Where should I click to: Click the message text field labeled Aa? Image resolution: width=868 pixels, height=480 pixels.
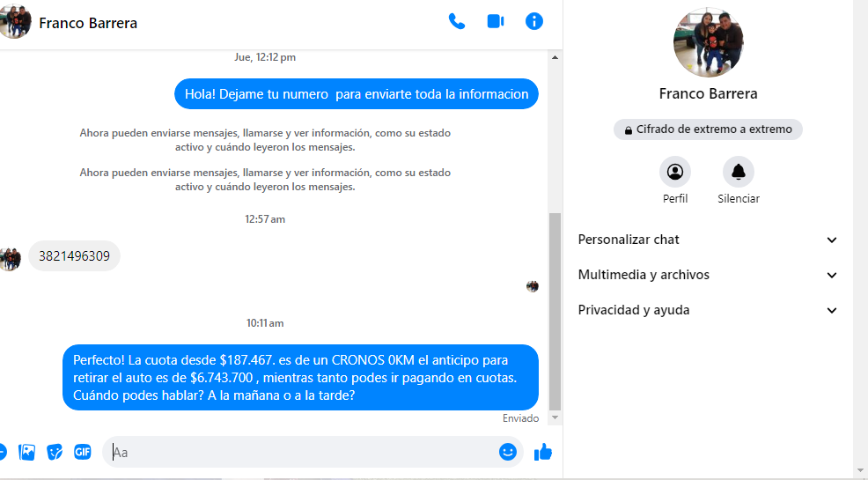(x=299, y=452)
